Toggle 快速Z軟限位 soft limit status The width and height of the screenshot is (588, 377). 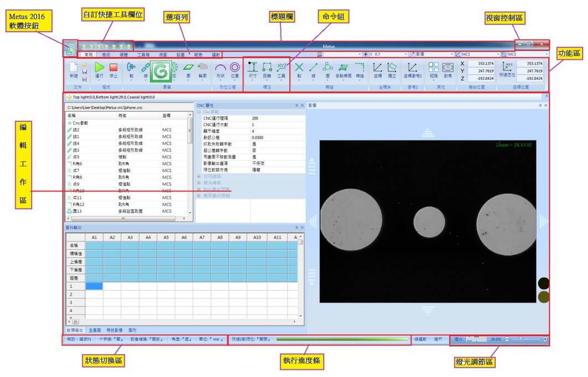[x=251, y=339]
